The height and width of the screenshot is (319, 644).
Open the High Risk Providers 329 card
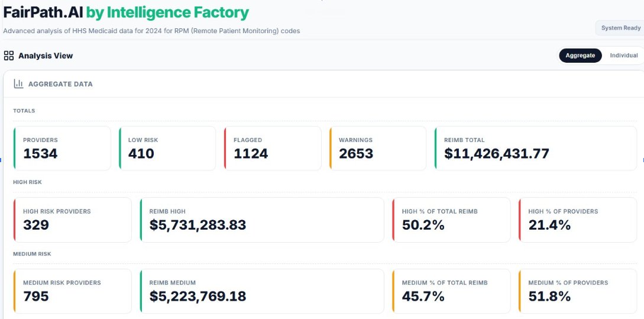pyautogui.click(x=72, y=220)
